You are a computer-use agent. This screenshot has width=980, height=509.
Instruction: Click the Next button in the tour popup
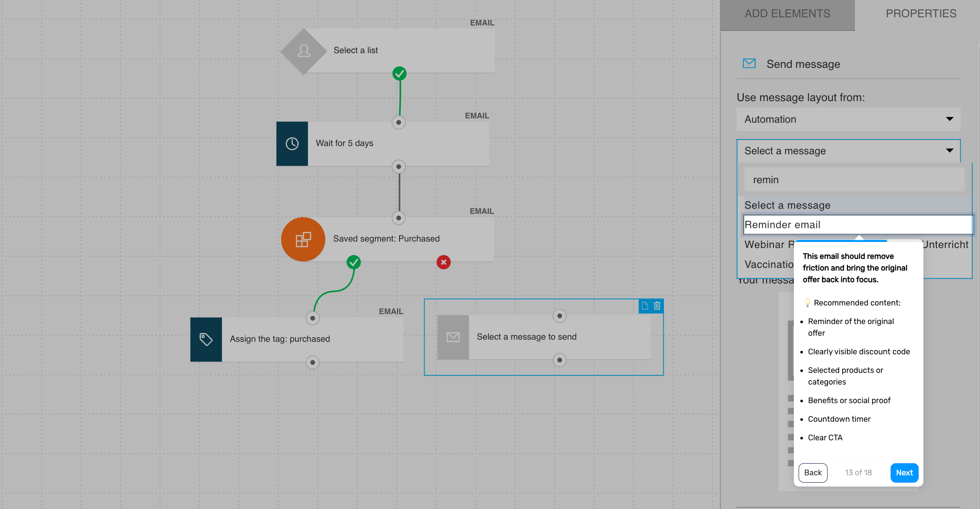[904, 473]
